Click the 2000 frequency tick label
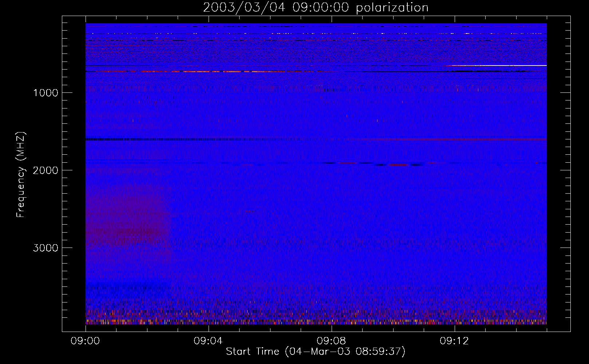Screen dimensions: 589x364 [46, 170]
